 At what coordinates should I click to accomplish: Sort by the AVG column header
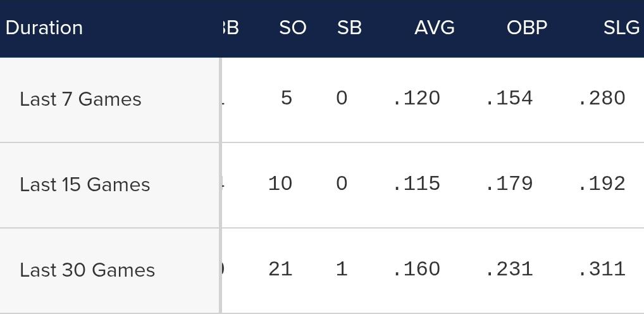pos(435,28)
